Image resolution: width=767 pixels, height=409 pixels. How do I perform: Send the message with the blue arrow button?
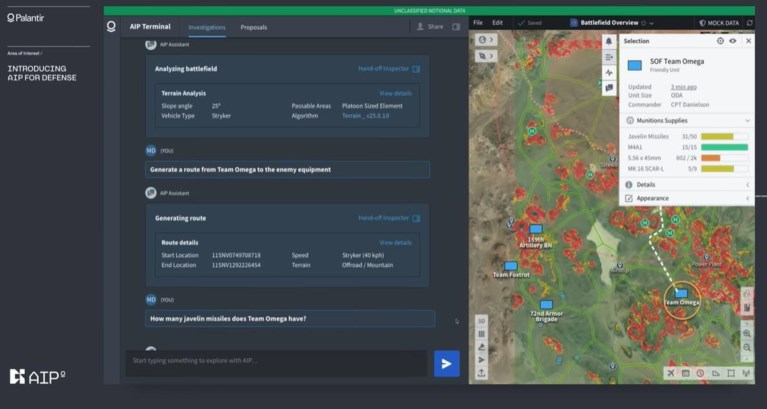click(447, 364)
